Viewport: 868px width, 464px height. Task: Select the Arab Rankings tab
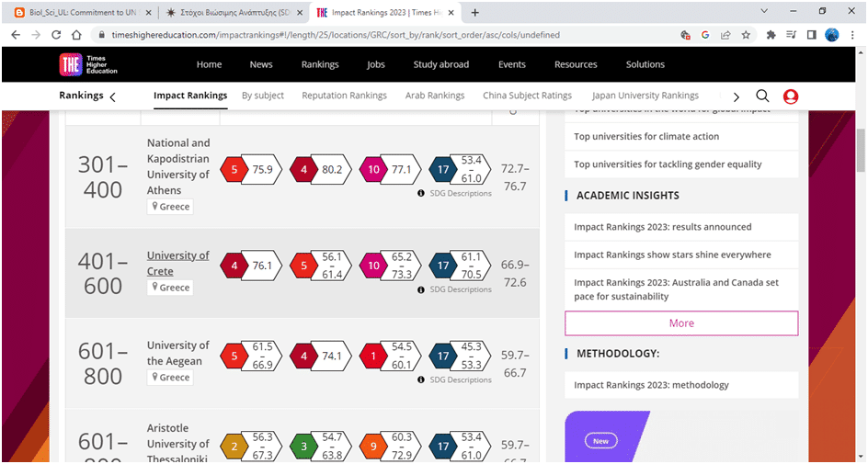pyautogui.click(x=435, y=96)
